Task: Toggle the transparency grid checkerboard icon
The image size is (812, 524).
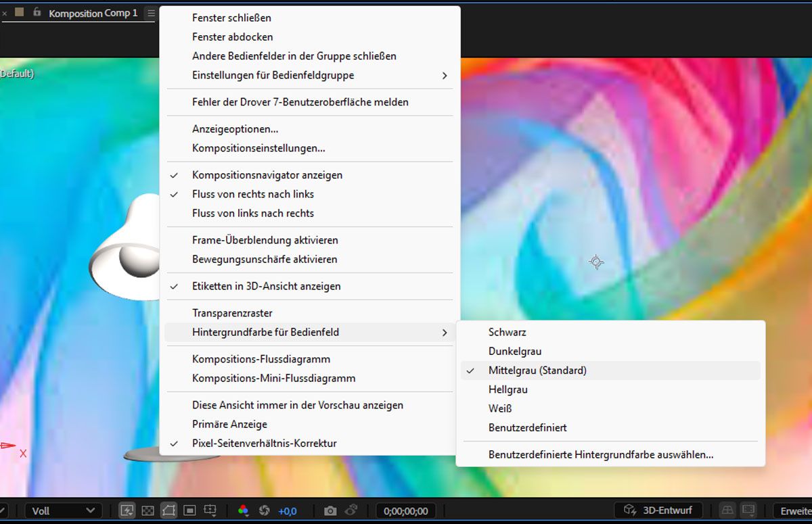Action: click(148, 510)
